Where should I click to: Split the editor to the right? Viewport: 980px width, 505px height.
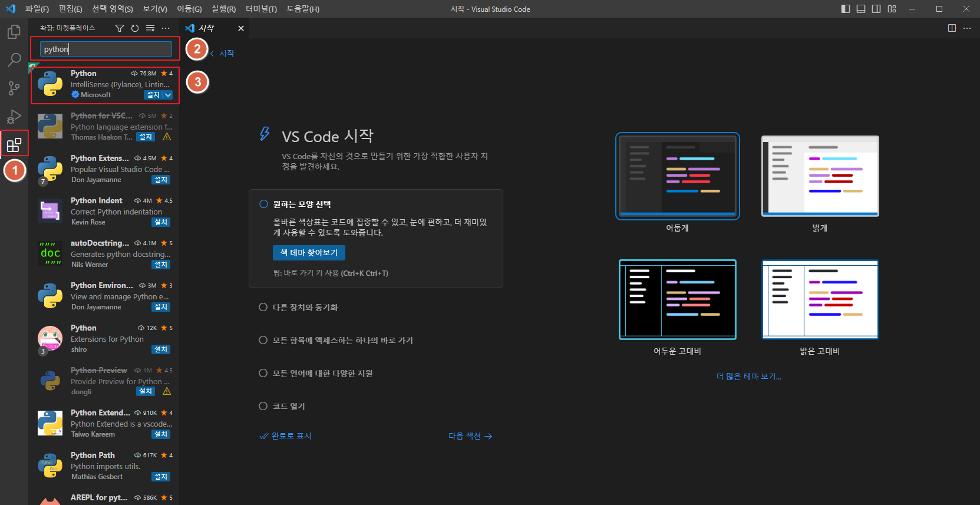(x=952, y=28)
